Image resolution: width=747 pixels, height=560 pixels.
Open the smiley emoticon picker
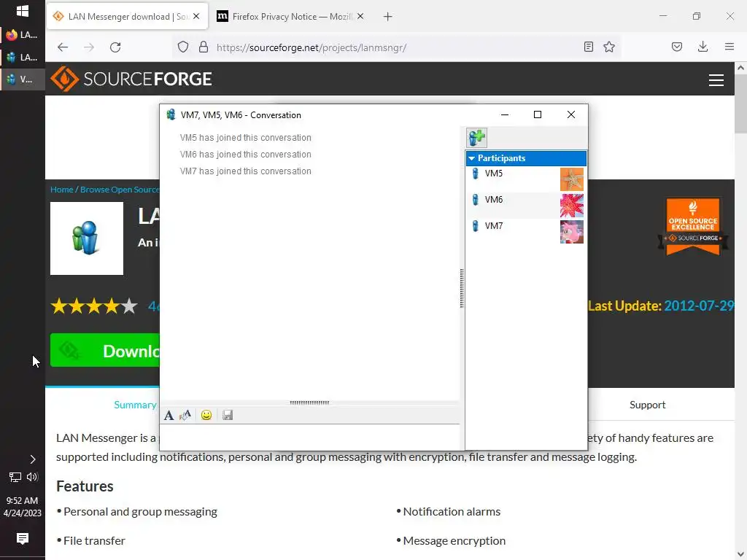[206, 415]
